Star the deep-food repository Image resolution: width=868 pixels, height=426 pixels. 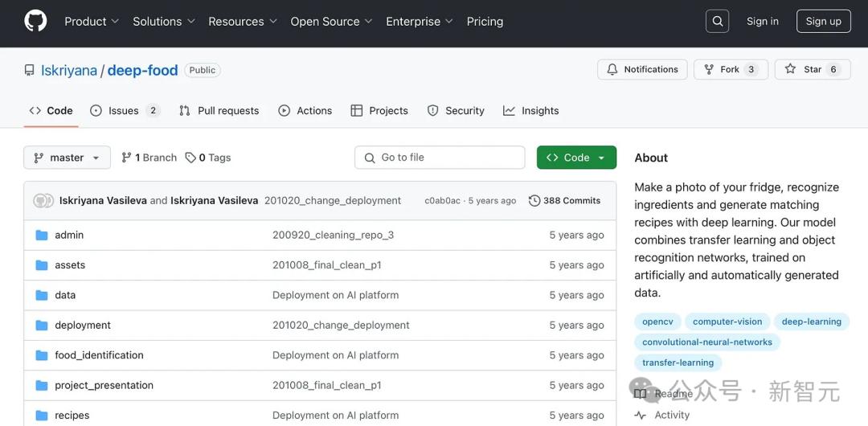813,70
